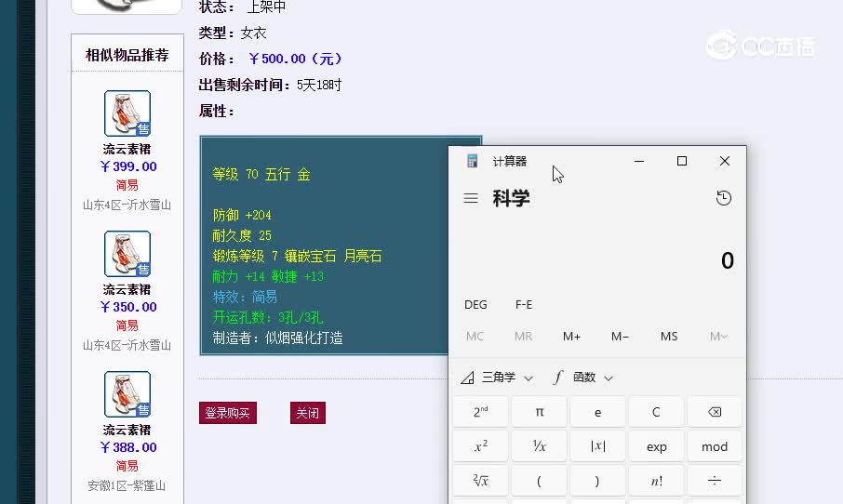The image size is (843, 504).
Task: Minimize the calculator window
Action: [638, 161]
